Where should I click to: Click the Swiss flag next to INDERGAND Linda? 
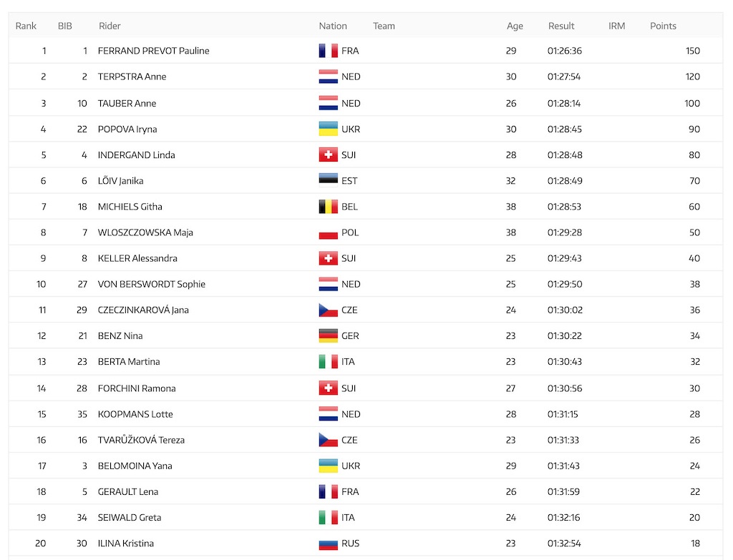pos(328,154)
